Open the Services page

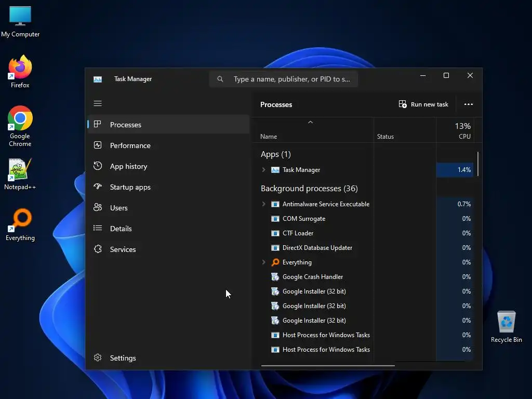click(x=169, y=249)
